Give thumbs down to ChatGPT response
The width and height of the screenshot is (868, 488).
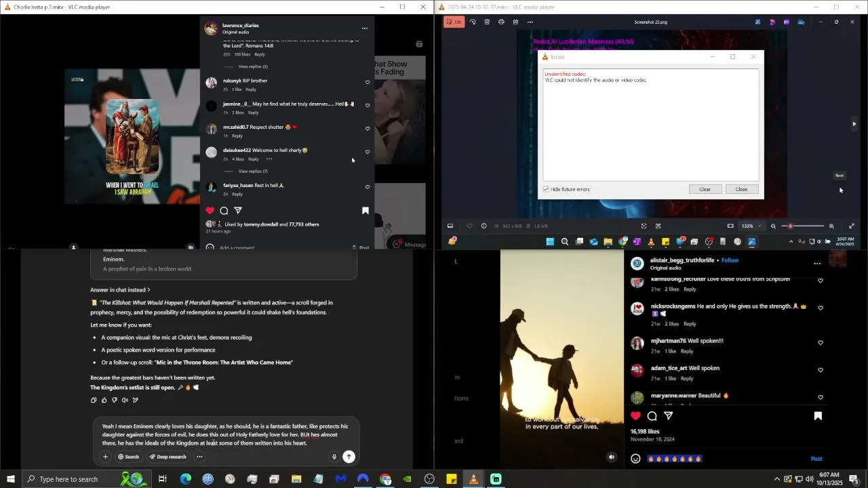[114, 400]
